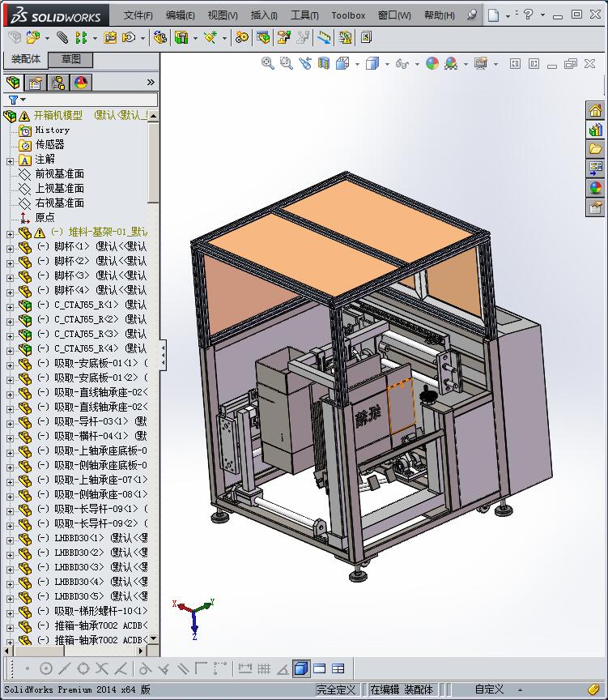The image size is (608, 700).
Task: Toggle the grid display icon in sketch toolbar
Action: (x=264, y=668)
